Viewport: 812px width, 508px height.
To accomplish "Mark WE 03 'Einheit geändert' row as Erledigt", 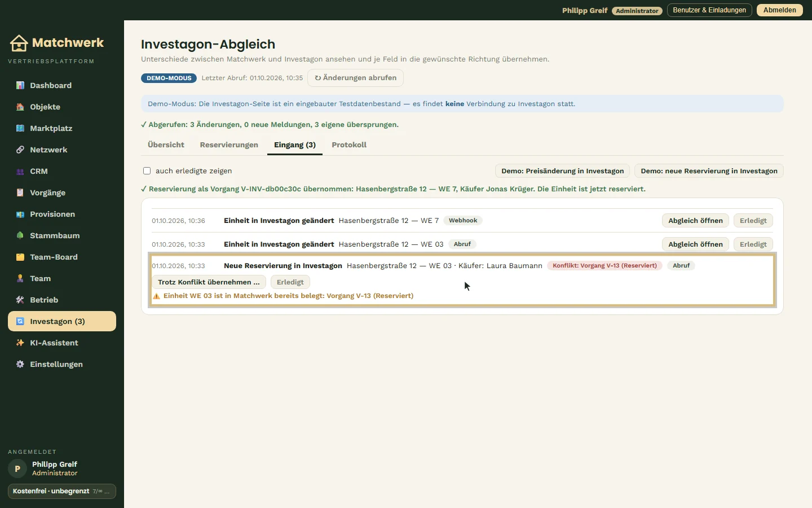I will 753,244.
